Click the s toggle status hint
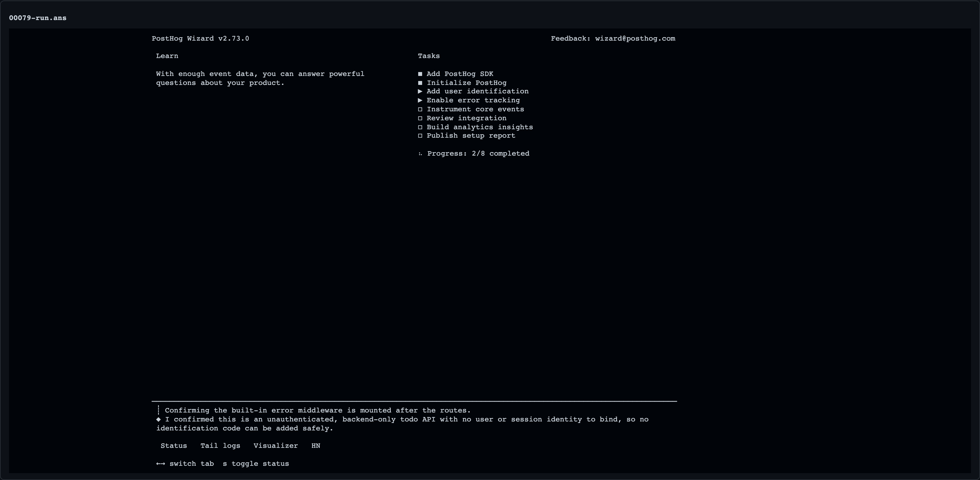The image size is (980, 480). [x=256, y=464]
